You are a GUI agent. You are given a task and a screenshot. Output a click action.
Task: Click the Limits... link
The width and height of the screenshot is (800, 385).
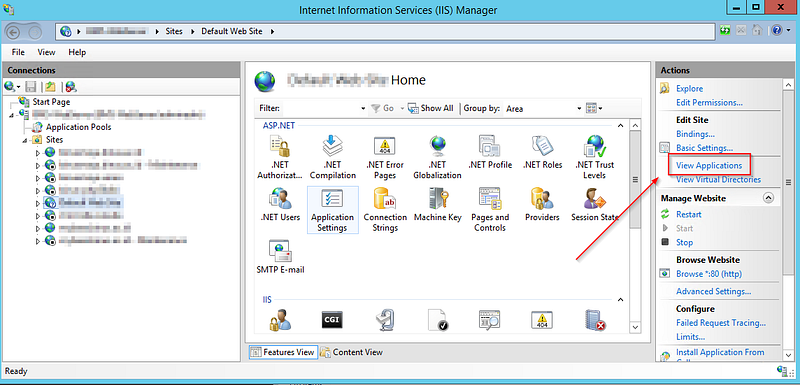point(690,337)
